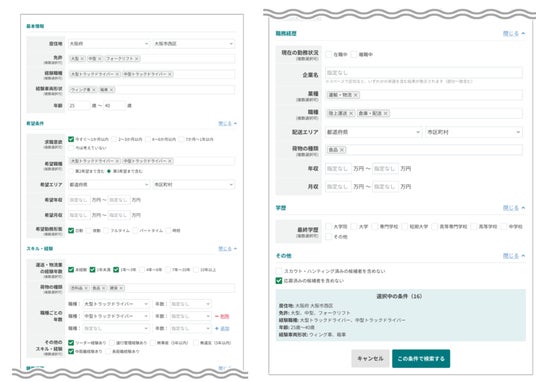Open the 居住地 city dropdown 大阪市西区
This screenshot has height=382, width=536.
point(194,44)
